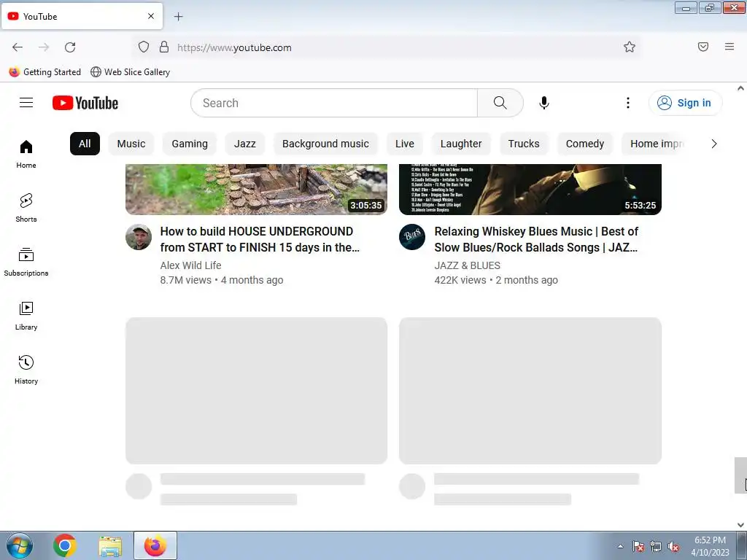Go to Home in sidebar
The height and width of the screenshot is (560, 747).
coord(26,155)
